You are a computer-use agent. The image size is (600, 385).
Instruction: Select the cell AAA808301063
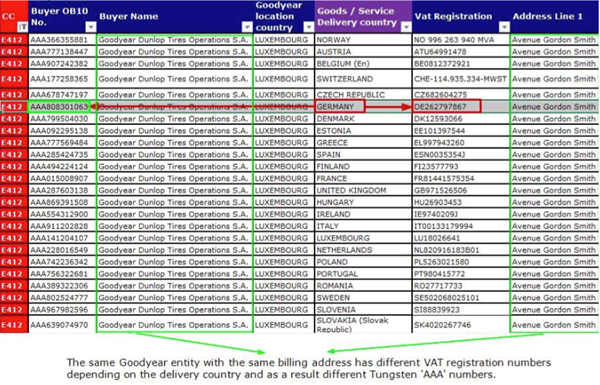59,107
